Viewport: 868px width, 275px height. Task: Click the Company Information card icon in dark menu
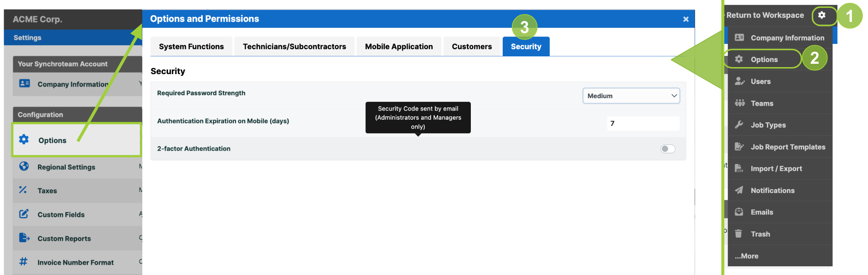coord(739,37)
